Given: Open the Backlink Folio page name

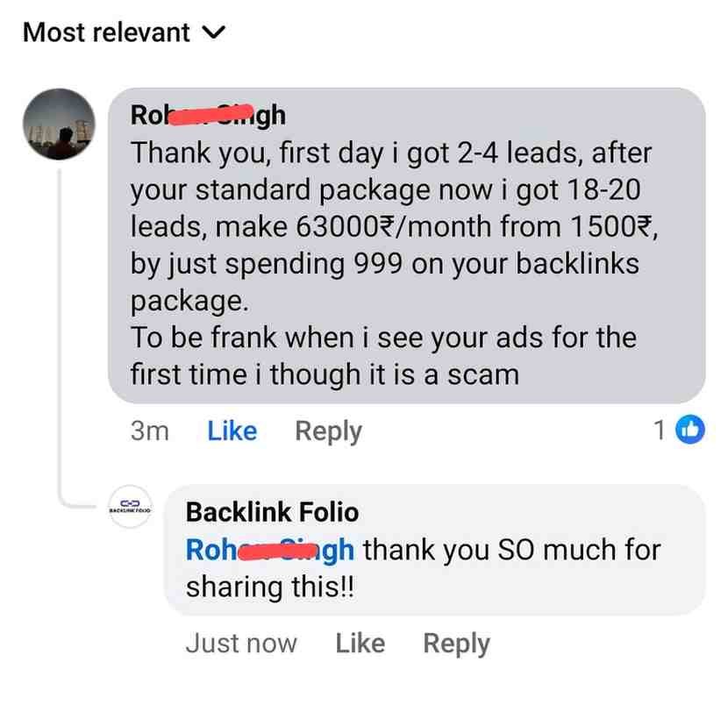Looking at the screenshot, I should tap(273, 512).
